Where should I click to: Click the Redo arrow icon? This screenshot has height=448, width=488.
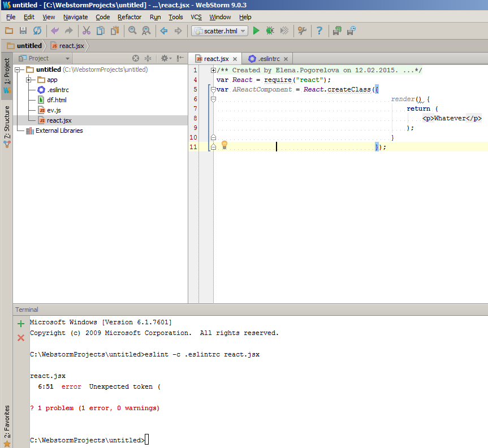click(69, 31)
